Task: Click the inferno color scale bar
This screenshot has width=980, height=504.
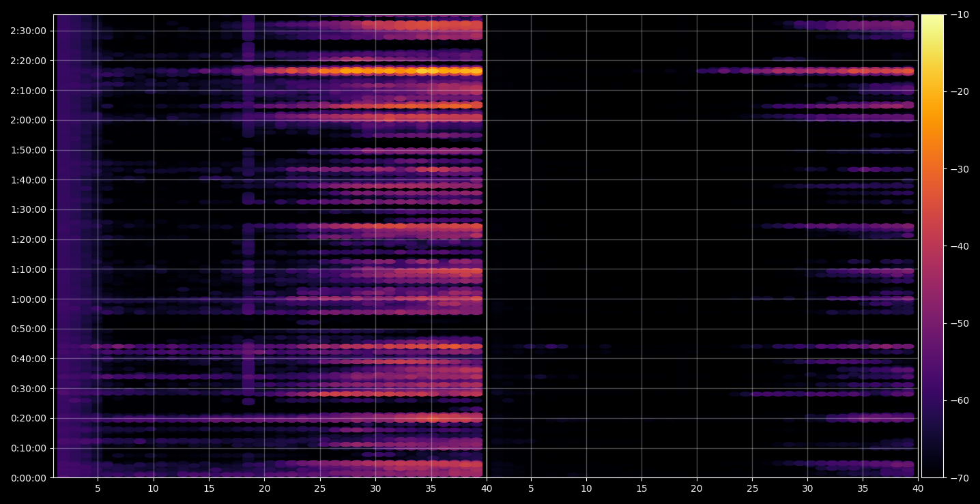Action: [932, 246]
